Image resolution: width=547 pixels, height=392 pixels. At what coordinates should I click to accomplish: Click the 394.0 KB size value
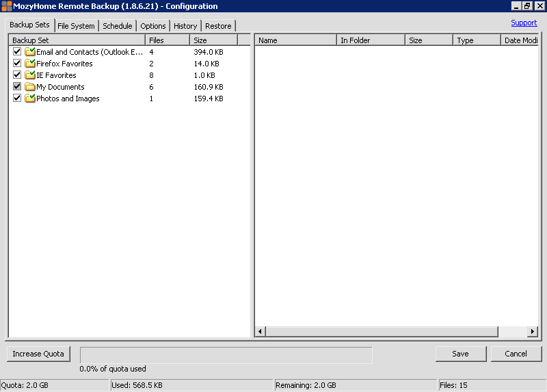coord(209,52)
